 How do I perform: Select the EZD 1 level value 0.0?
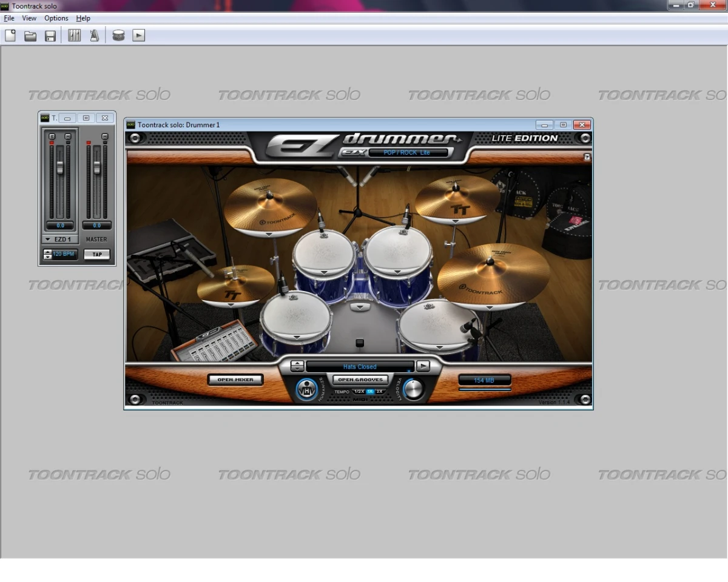[60, 226]
